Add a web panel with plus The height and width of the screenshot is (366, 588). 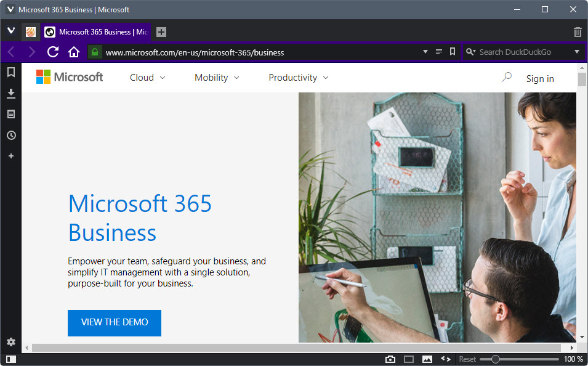[x=11, y=156]
